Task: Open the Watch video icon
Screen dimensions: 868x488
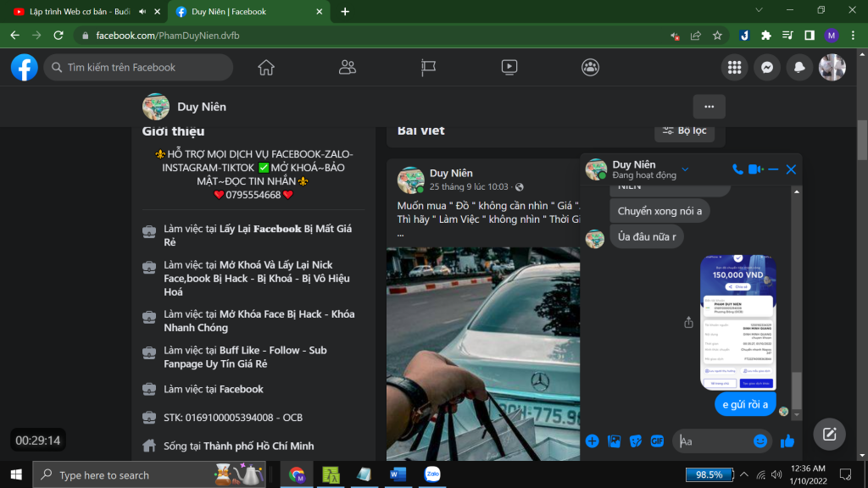Action: coord(509,67)
